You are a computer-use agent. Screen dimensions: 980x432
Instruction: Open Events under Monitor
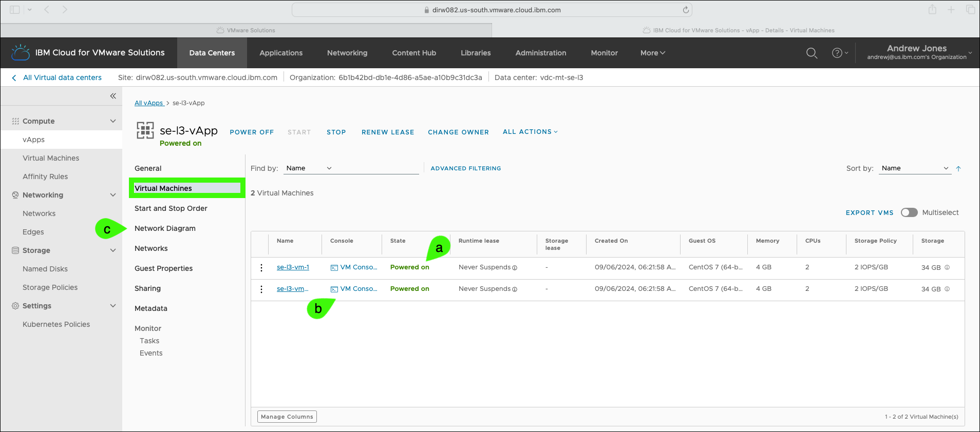coord(151,353)
